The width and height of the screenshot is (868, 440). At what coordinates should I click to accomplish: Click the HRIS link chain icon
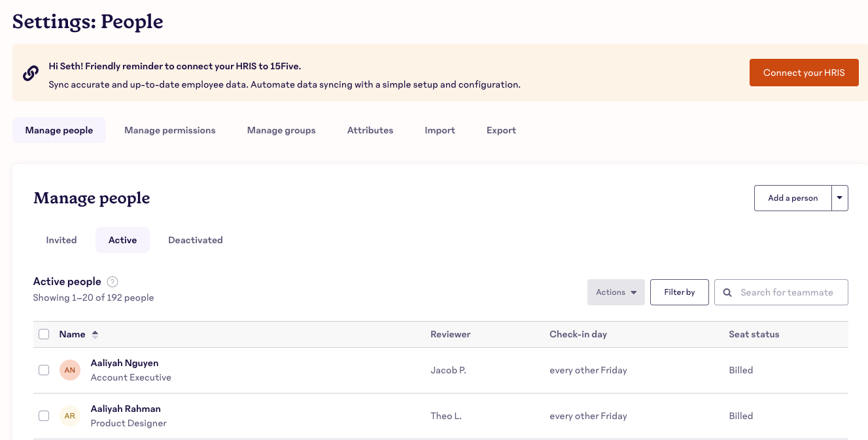pos(30,73)
